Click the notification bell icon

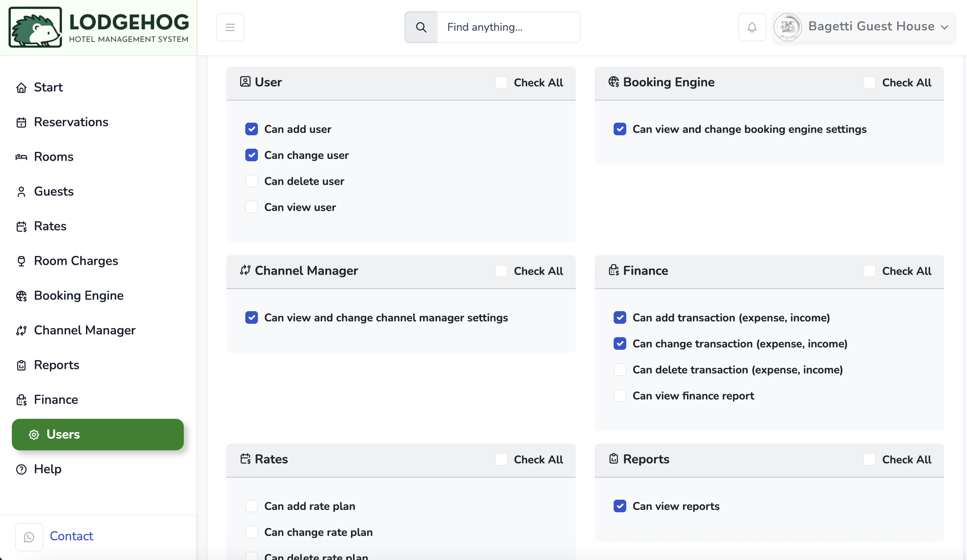tap(752, 27)
